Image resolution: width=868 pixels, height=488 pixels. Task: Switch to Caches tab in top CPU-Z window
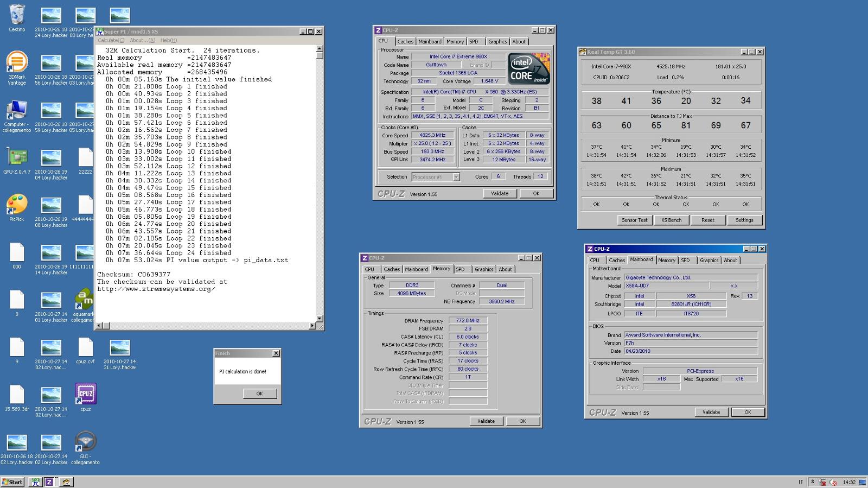point(405,42)
